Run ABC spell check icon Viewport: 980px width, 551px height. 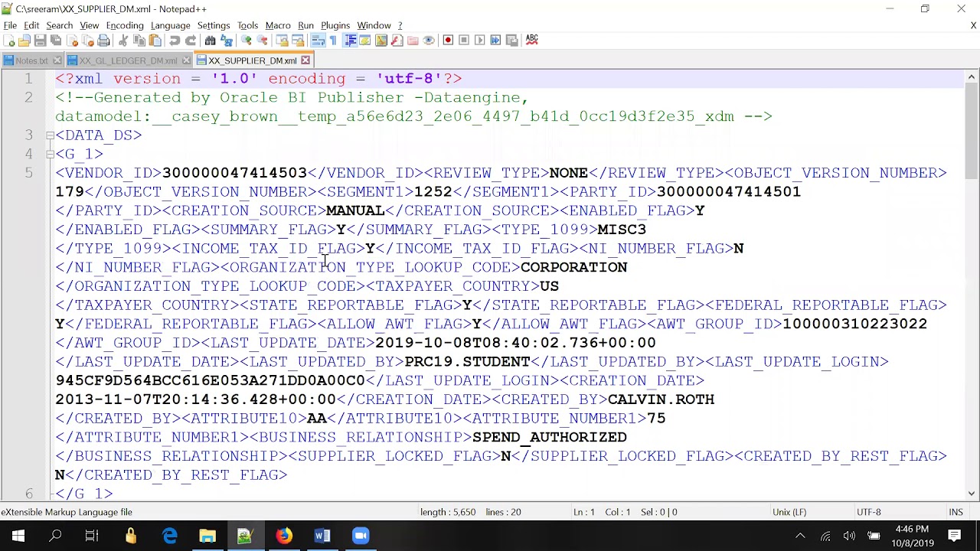[532, 40]
